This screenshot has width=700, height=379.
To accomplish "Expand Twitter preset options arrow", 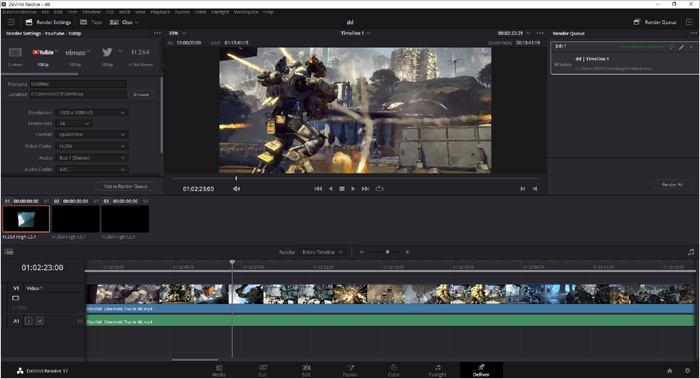I will [120, 51].
